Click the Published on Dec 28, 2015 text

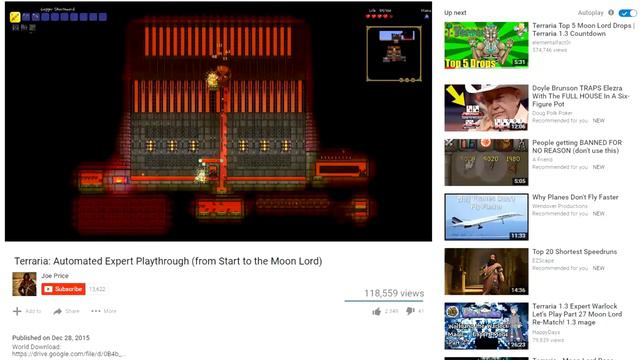pyautogui.click(x=51, y=338)
